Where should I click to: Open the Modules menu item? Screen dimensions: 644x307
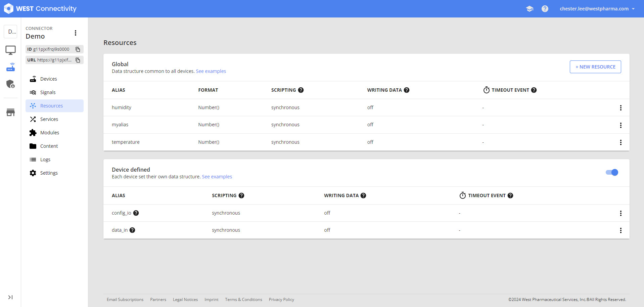coord(50,133)
